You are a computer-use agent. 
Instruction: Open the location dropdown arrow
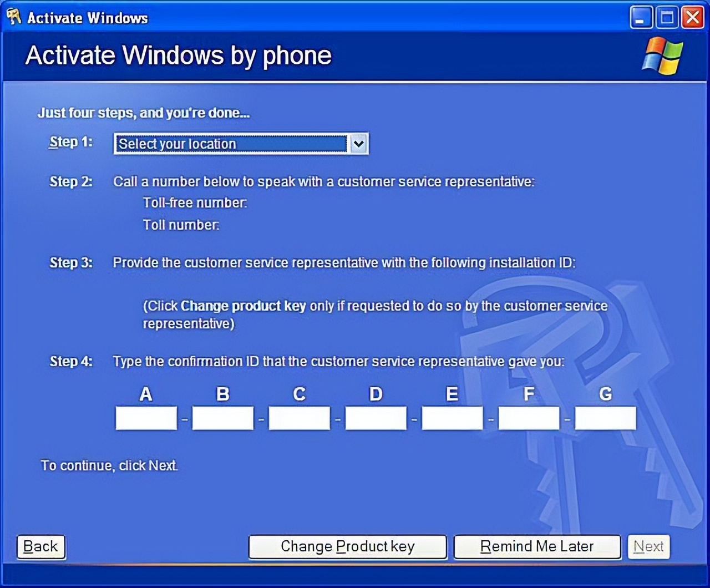click(x=359, y=144)
